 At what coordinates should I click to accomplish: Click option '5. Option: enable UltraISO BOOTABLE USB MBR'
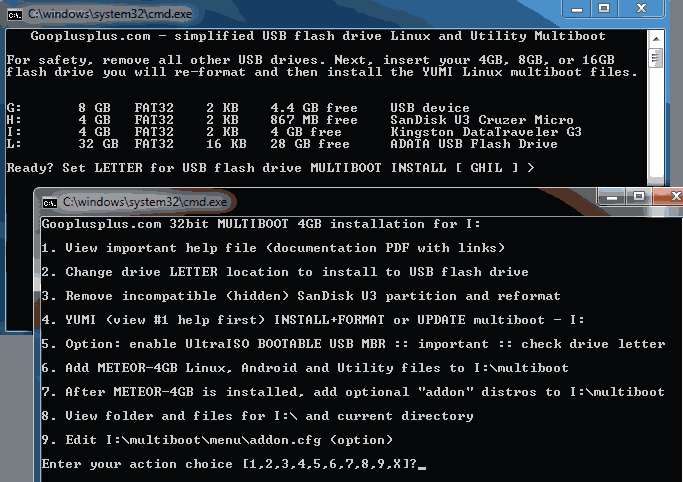(353, 344)
